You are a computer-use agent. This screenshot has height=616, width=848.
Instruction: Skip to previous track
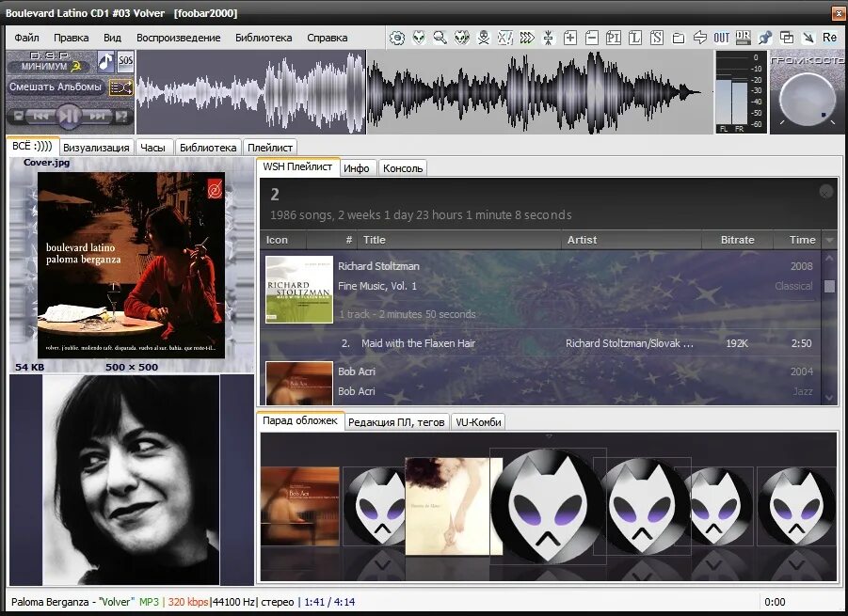40,116
